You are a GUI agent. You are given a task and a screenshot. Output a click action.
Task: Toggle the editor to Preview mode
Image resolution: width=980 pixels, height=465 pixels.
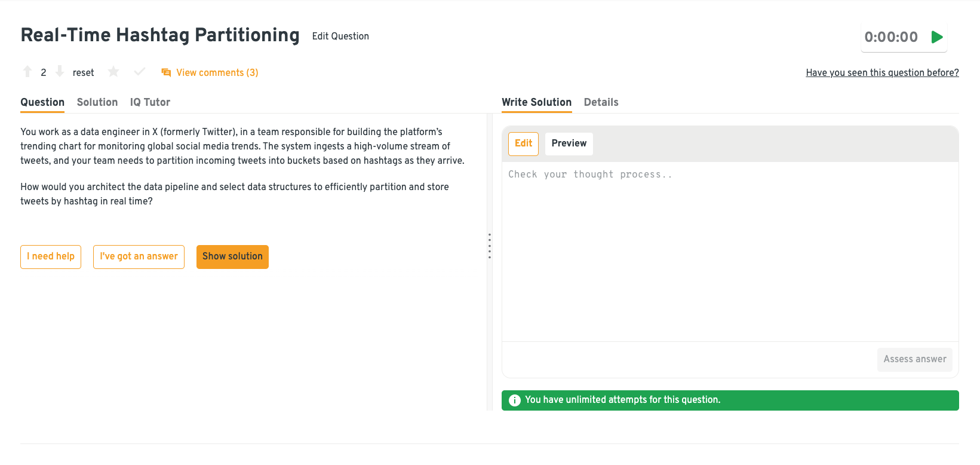(x=569, y=143)
